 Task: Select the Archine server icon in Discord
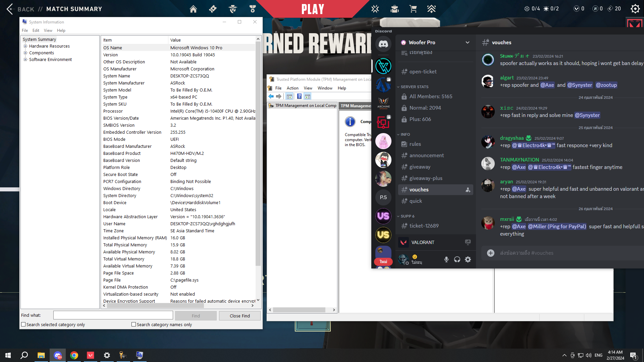383,103
